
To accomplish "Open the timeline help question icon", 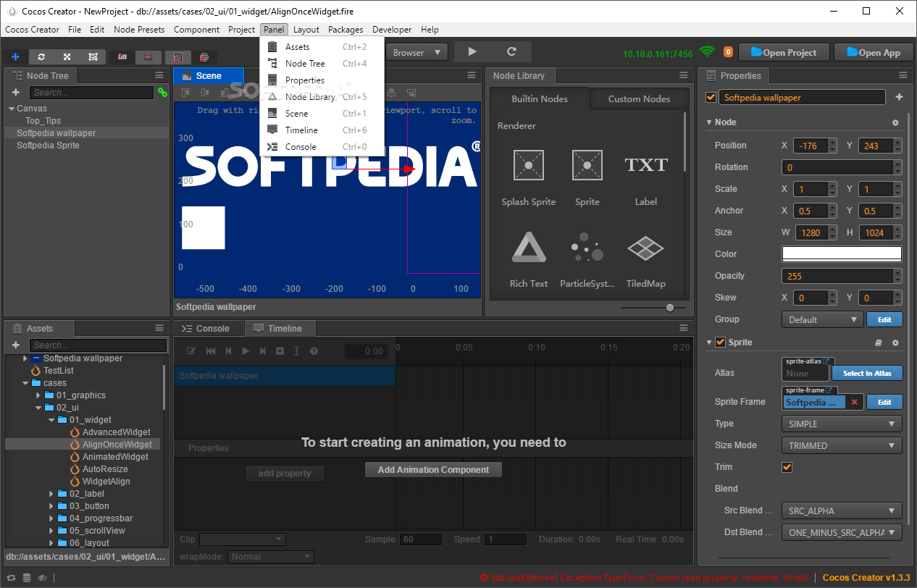I will point(314,351).
